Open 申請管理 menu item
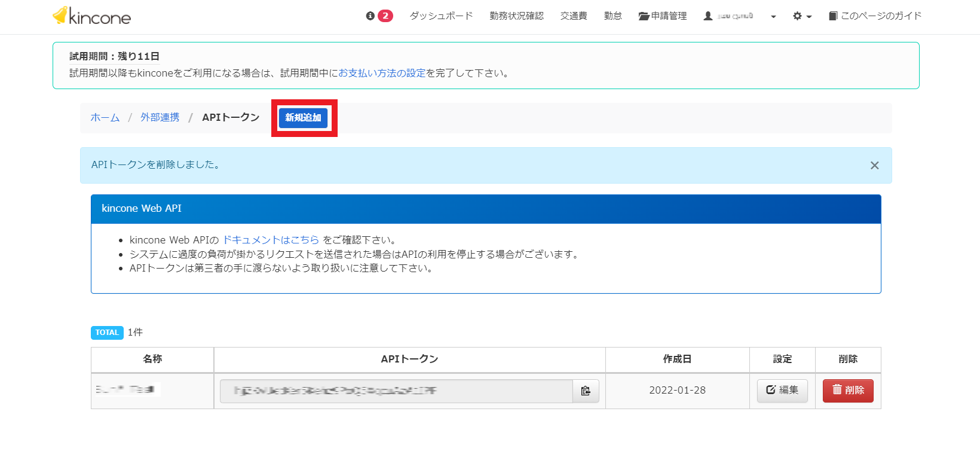The height and width of the screenshot is (457, 980). (663, 16)
